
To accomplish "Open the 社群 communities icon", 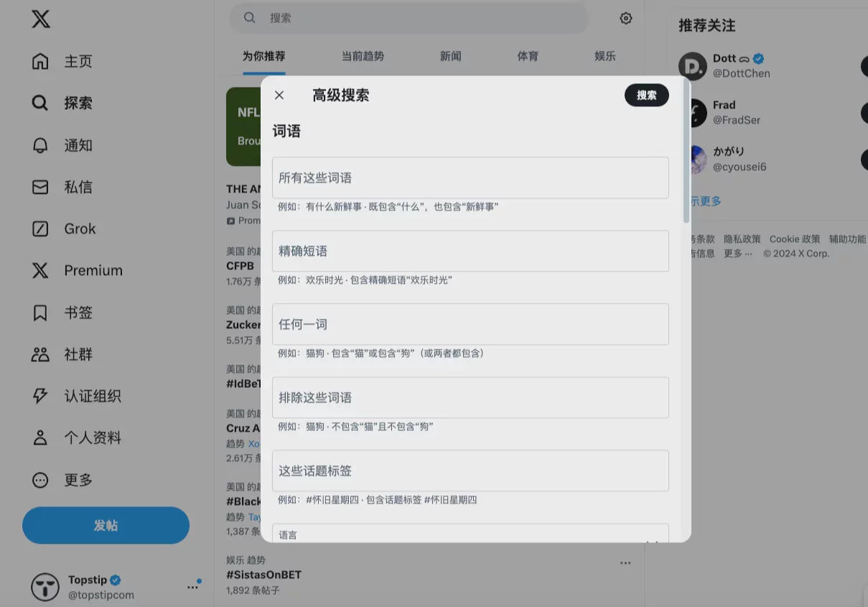I will click(x=40, y=354).
